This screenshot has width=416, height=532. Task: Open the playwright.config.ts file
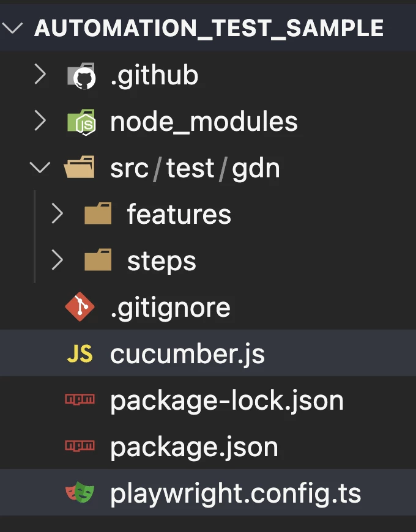point(236,494)
